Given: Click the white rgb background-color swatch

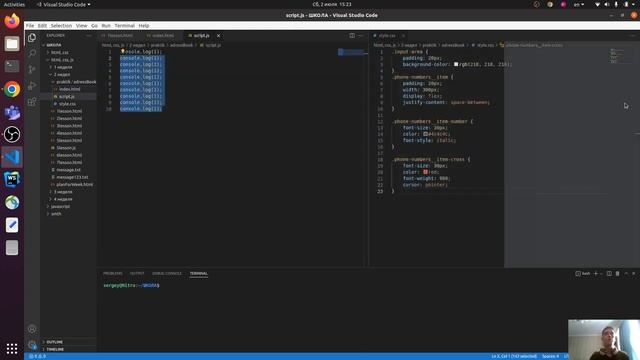Looking at the screenshot, I should click(x=456, y=64).
